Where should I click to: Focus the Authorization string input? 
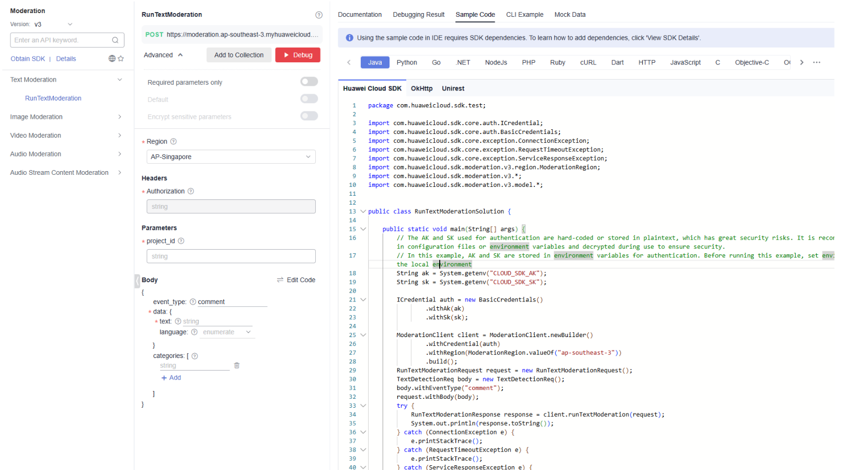(x=231, y=206)
